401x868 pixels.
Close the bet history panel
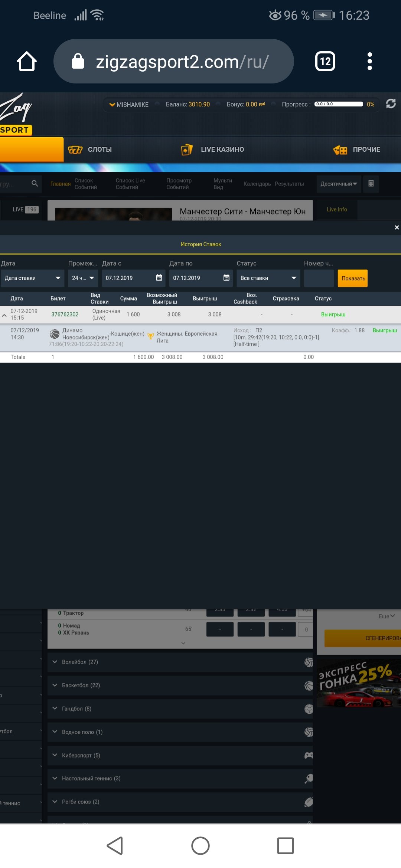point(397,227)
